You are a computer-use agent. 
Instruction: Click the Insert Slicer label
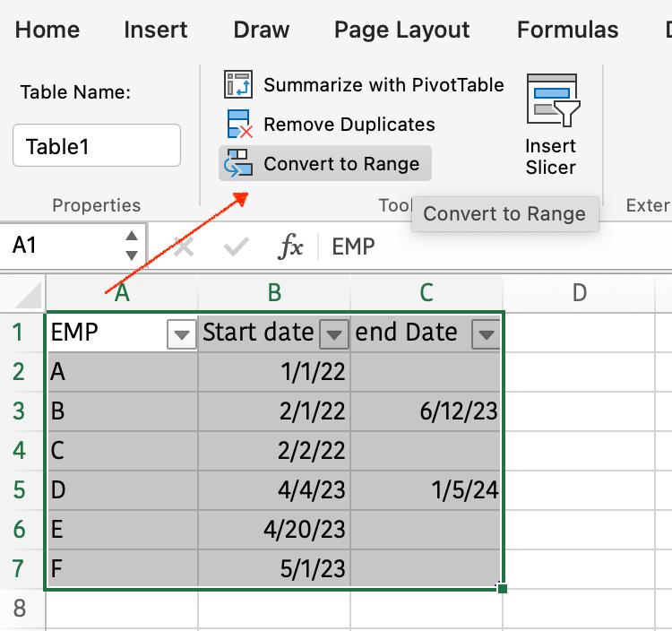551,157
